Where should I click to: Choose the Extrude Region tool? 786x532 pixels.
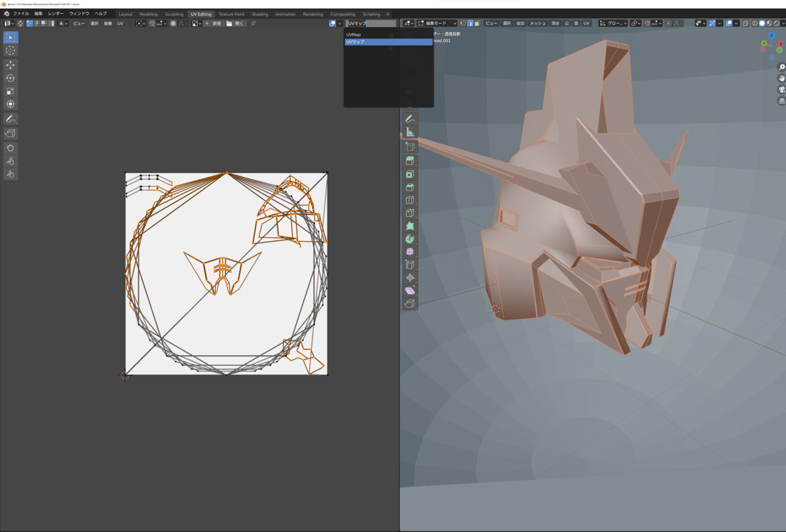click(410, 161)
